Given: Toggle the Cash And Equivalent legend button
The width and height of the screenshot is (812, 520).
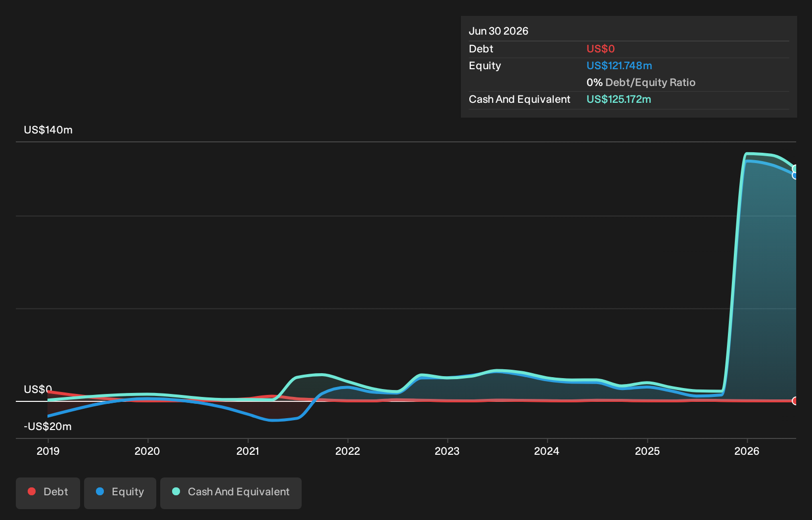Looking at the screenshot, I should pyautogui.click(x=231, y=493).
